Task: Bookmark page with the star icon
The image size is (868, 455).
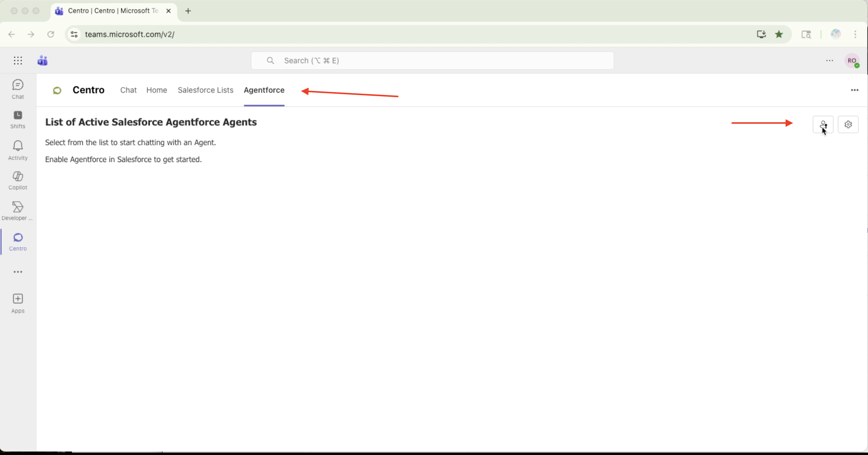Action: (779, 34)
